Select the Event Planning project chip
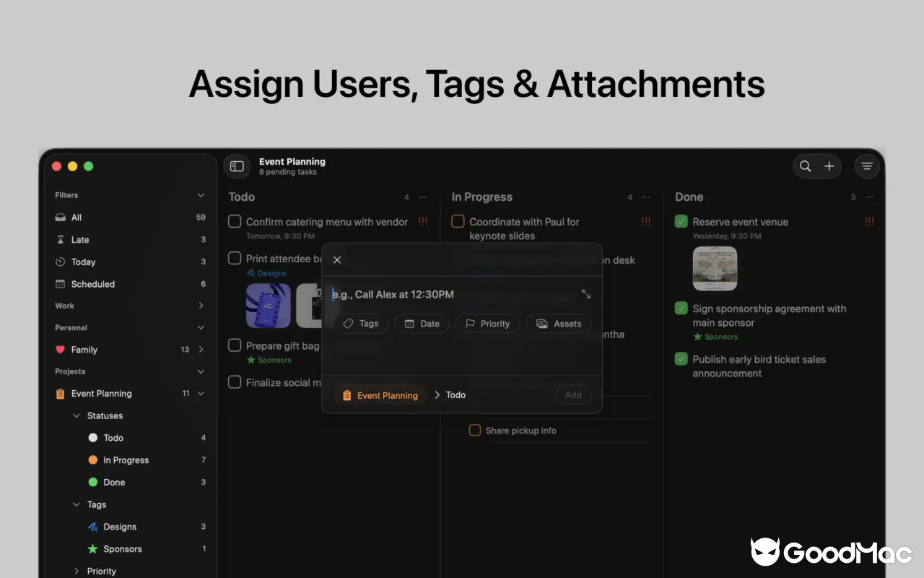The image size is (924, 578). pyautogui.click(x=380, y=395)
